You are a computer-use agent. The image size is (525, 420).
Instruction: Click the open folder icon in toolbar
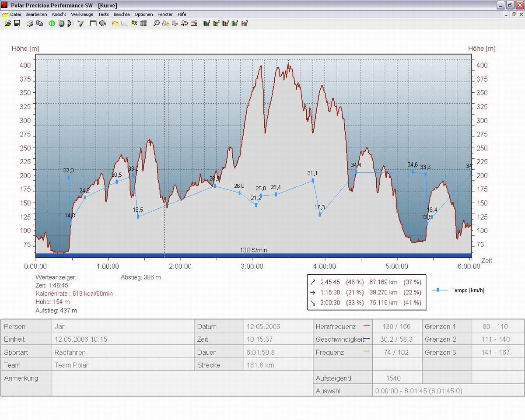(x=8, y=23)
